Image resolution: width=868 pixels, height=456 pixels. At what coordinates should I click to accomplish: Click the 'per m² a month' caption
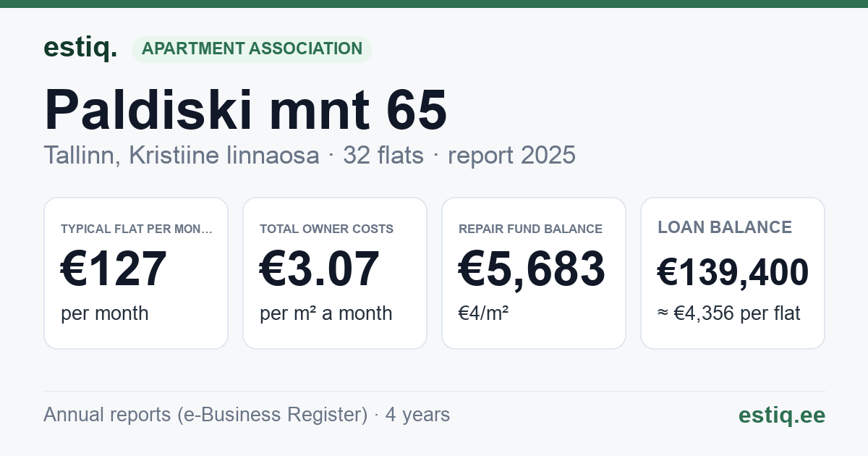[x=326, y=313]
